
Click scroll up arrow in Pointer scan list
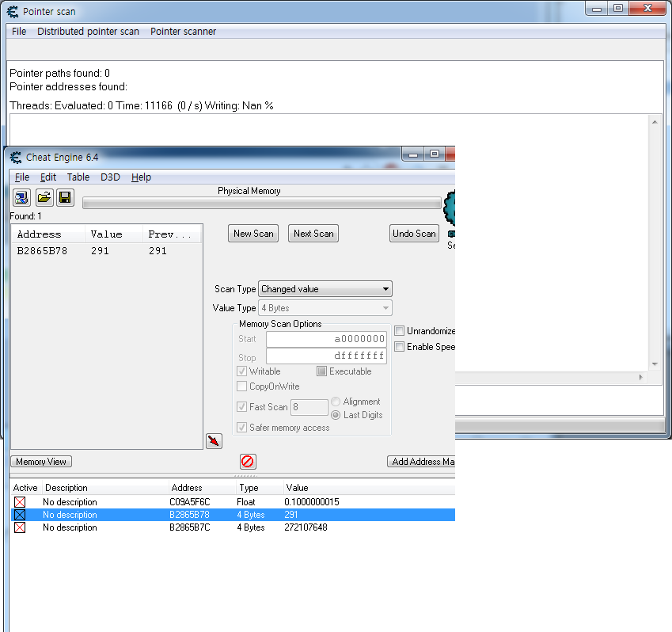point(655,122)
